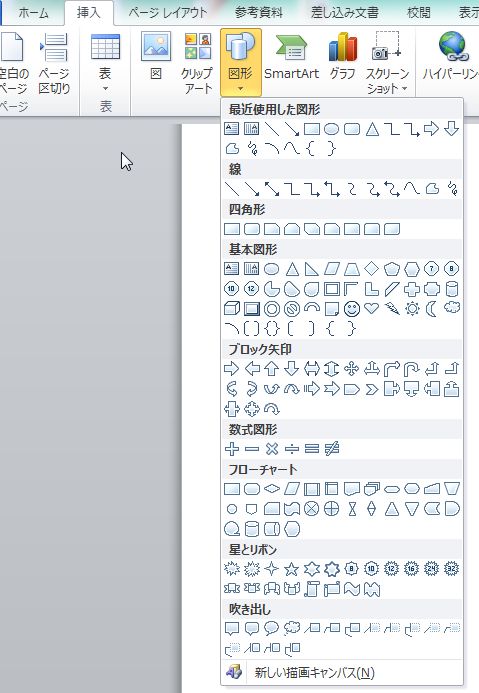479x693 pixels.
Task: Open the ページ レイアウト tab
Action: click(167, 13)
